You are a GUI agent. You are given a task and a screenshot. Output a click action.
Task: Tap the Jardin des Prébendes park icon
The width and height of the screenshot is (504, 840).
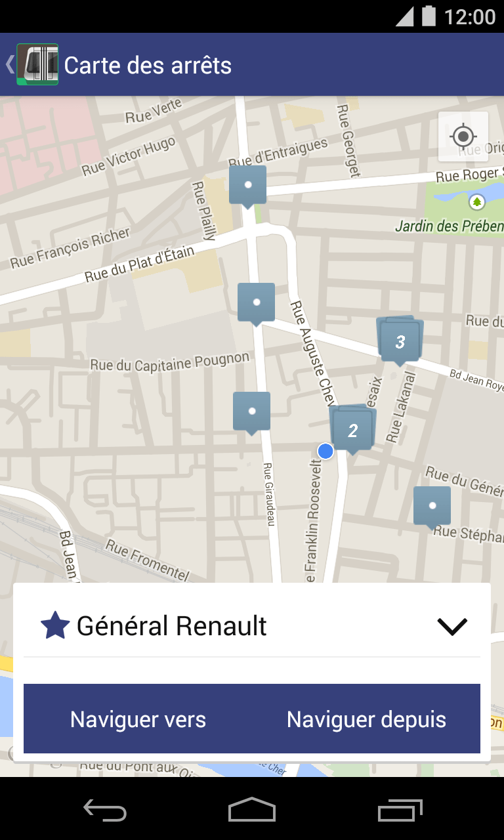(x=477, y=202)
